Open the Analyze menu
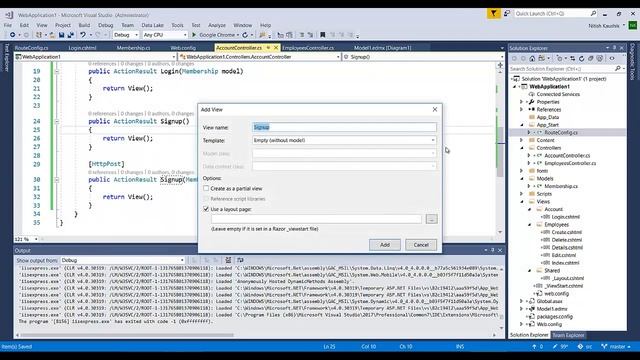The image size is (640, 360). 217,25
